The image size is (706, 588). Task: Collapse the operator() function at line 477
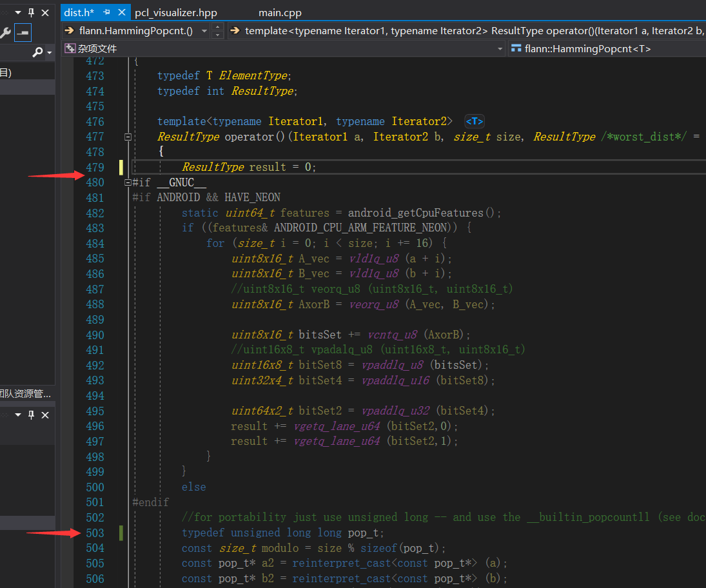tap(128, 137)
